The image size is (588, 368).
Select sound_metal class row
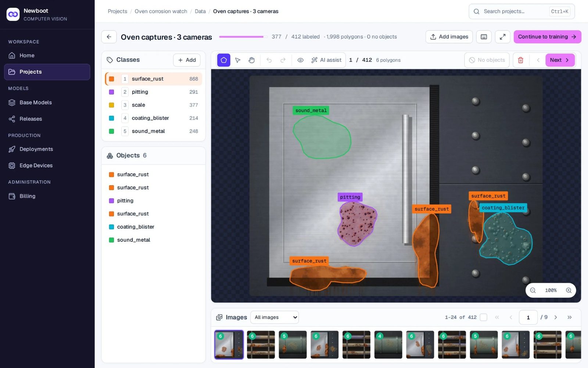[x=153, y=131]
